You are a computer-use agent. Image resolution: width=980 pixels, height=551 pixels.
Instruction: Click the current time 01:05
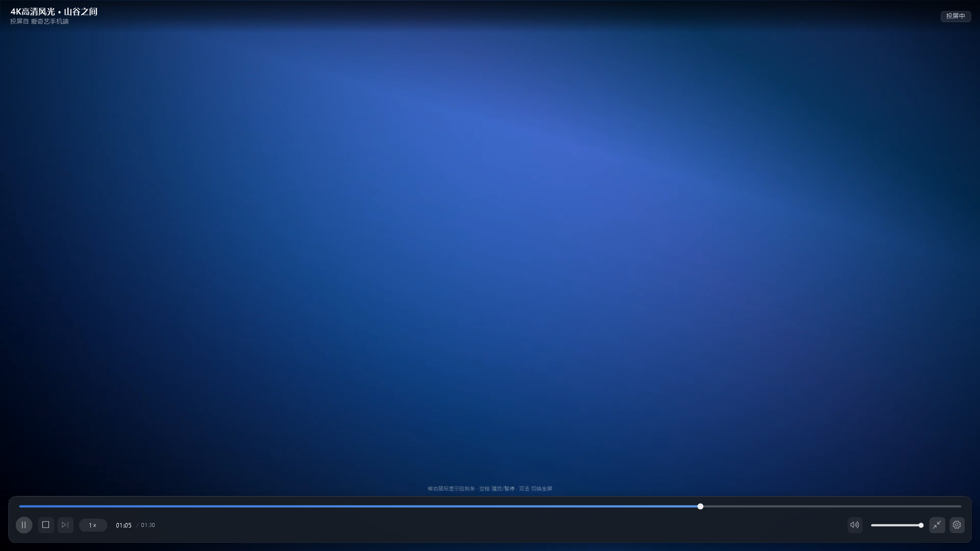pyautogui.click(x=124, y=525)
